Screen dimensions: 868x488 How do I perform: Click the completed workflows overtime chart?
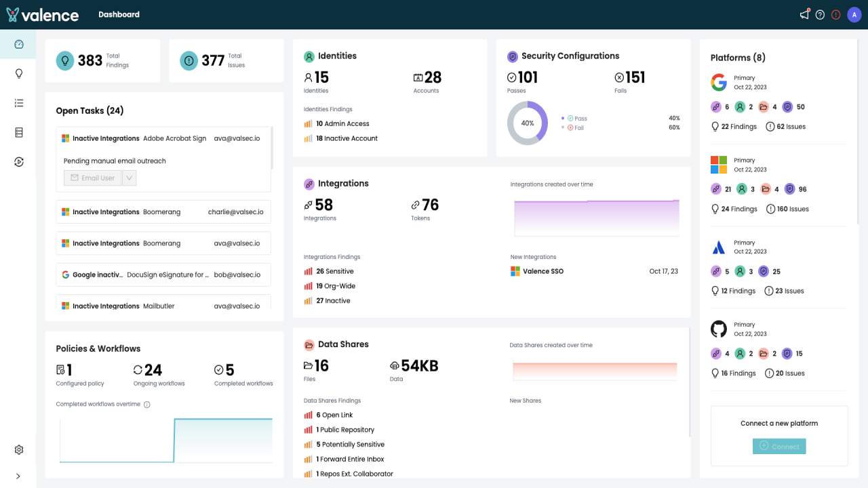166,441
